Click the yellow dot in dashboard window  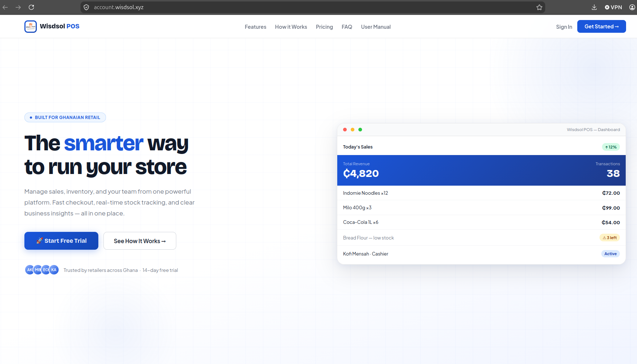click(x=353, y=130)
